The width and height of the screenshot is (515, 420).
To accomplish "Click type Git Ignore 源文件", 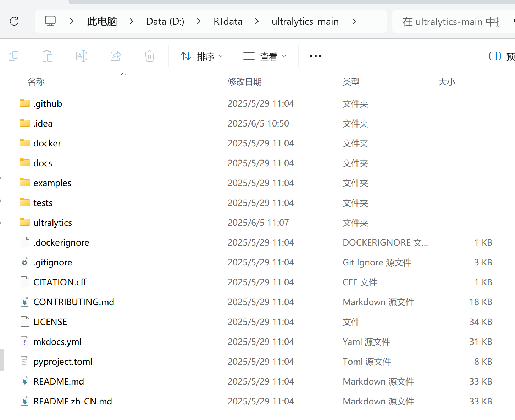I will [x=377, y=262].
